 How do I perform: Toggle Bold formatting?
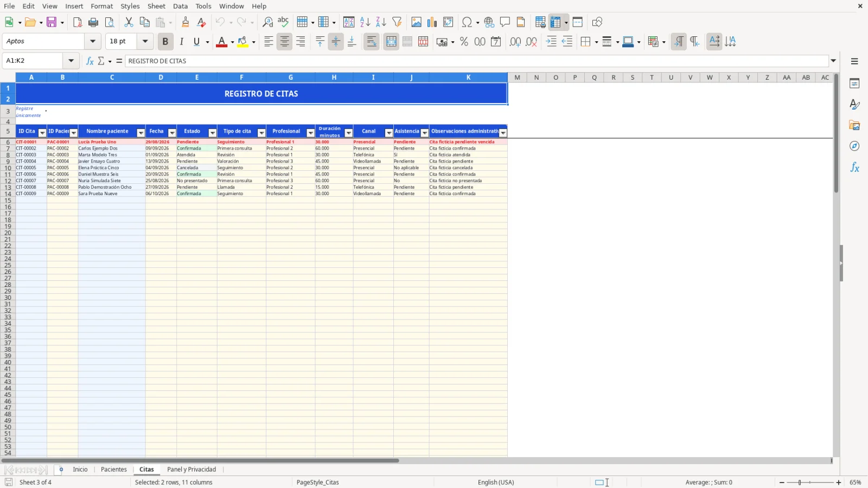165,41
